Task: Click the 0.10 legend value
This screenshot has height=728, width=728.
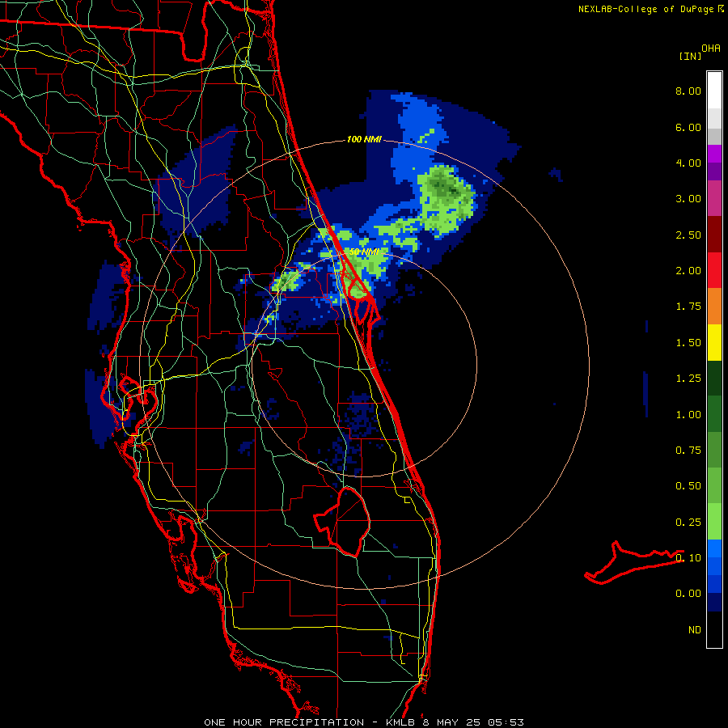Action: point(688,557)
